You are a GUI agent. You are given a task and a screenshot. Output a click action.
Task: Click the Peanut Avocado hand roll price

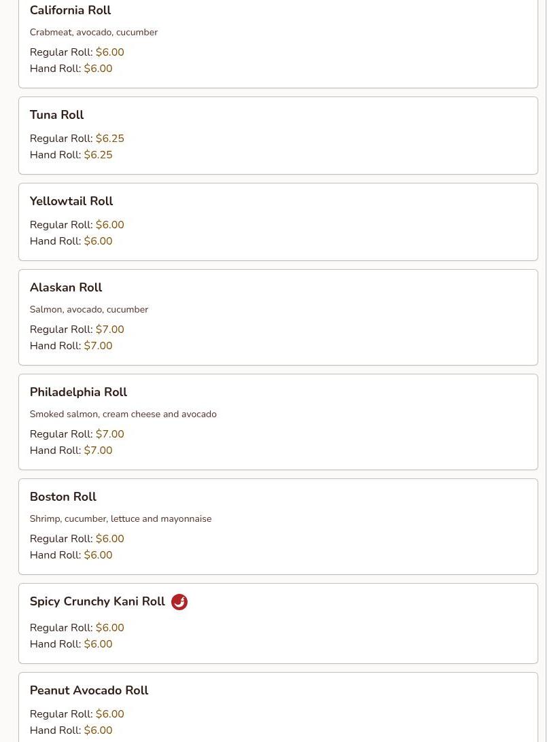click(98, 730)
